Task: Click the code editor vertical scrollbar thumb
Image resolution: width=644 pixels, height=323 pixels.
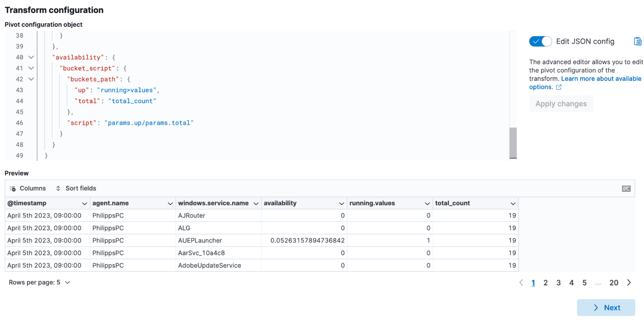Action: click(x=513, y=142)
